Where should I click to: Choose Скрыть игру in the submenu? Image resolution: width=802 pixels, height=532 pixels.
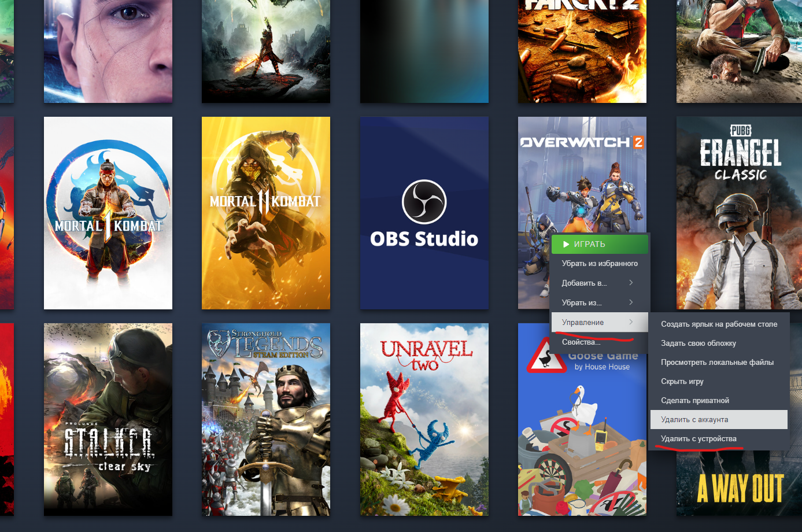point(719,382)
